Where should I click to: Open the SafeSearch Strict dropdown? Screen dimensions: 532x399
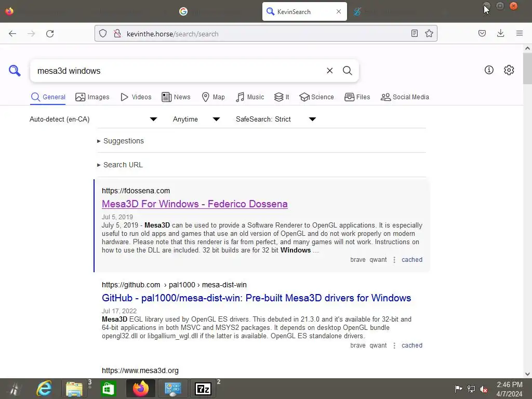pos(276,119)
